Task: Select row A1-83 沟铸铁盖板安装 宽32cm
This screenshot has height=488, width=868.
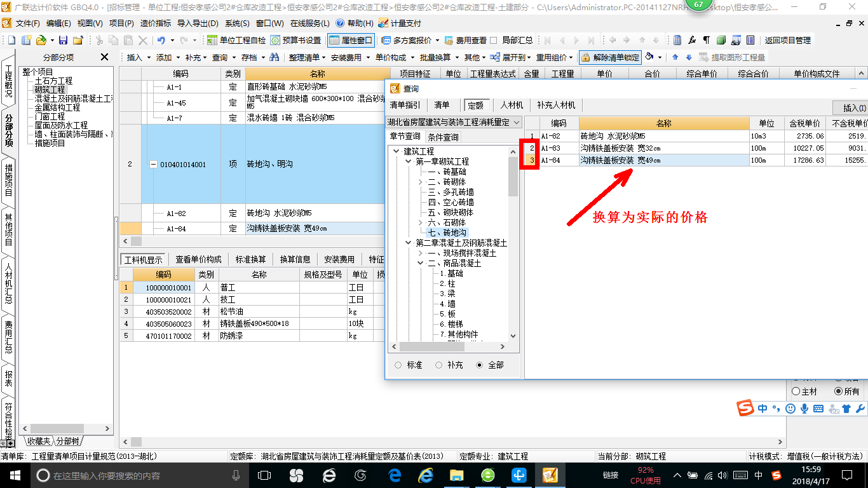Action: (x=696, y=148)
